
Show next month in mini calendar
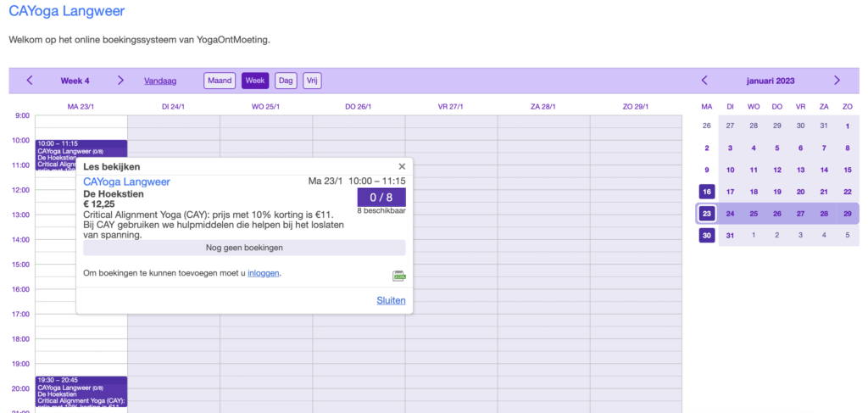(837, 81)
